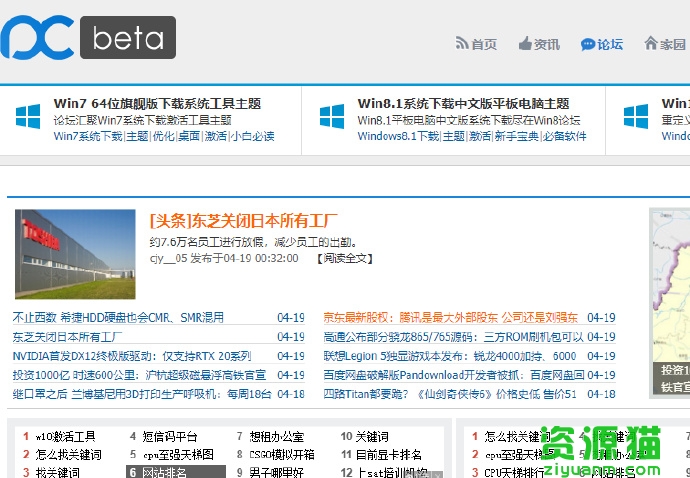The image size is (690, 478).
Task: Click the RSS icon beside 首页
Action: [x=462, y=43]
